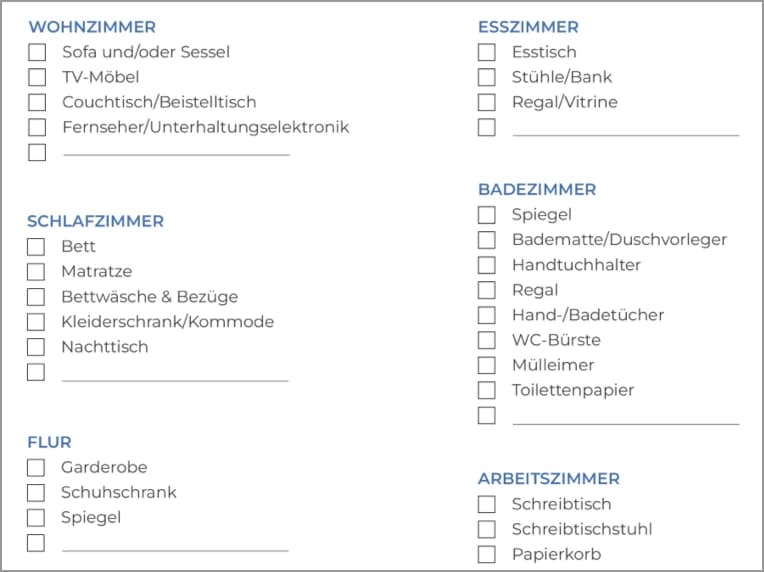
Task: Mark Schuhschrank as checked
Action: (x=36, y=493)
